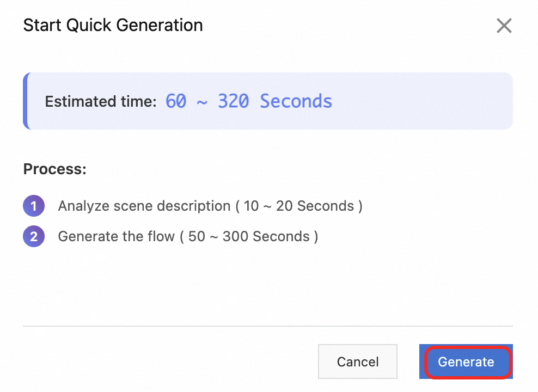The height and width of the screenshot is (392, 538).
Task: Click the word "Seconds" in the blue estimate
Action: [296, 101]
